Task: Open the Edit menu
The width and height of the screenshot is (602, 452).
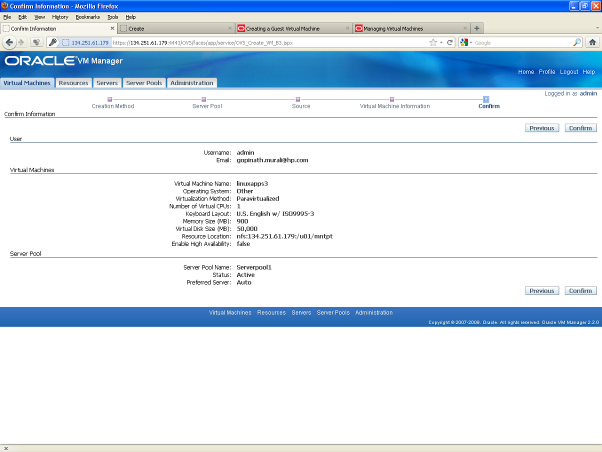Action: click(23, 17)
